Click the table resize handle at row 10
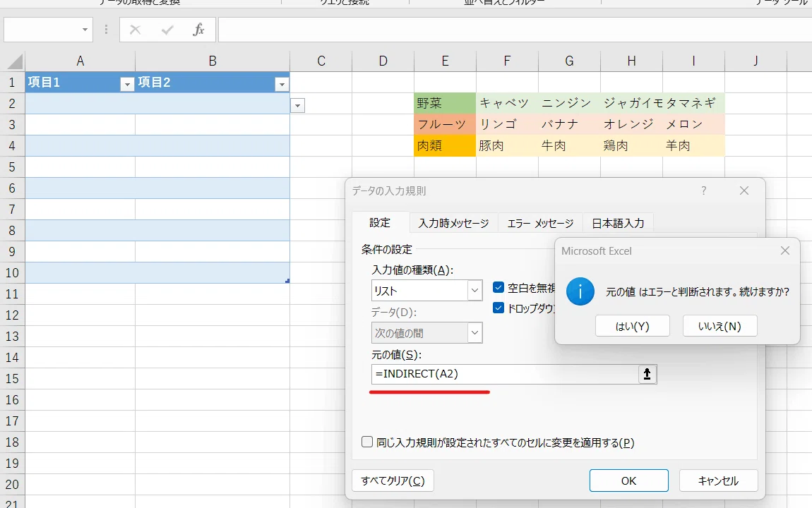Viewport: 812px width, 508px height. click(287, 281)
